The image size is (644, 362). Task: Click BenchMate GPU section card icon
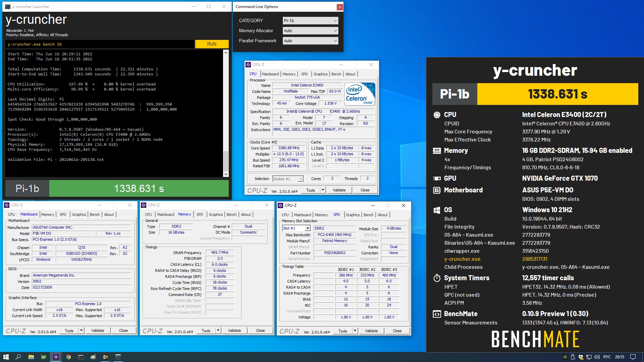click(437, 179)
